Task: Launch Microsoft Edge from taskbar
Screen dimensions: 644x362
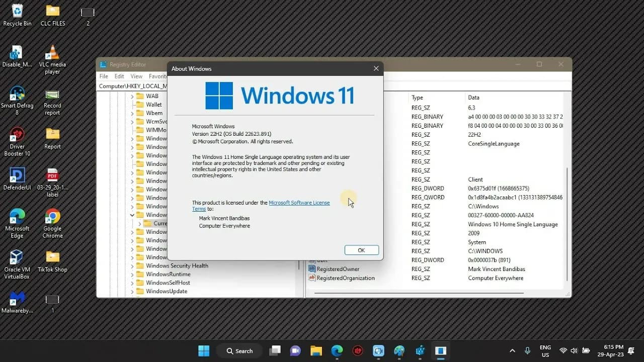Action: [x=337, y=351]
